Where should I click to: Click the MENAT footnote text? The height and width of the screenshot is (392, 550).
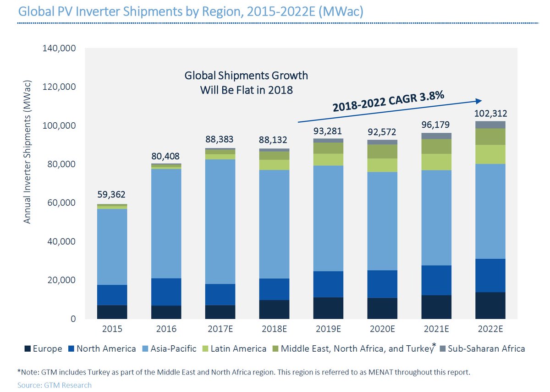click(x=243, y=372)
